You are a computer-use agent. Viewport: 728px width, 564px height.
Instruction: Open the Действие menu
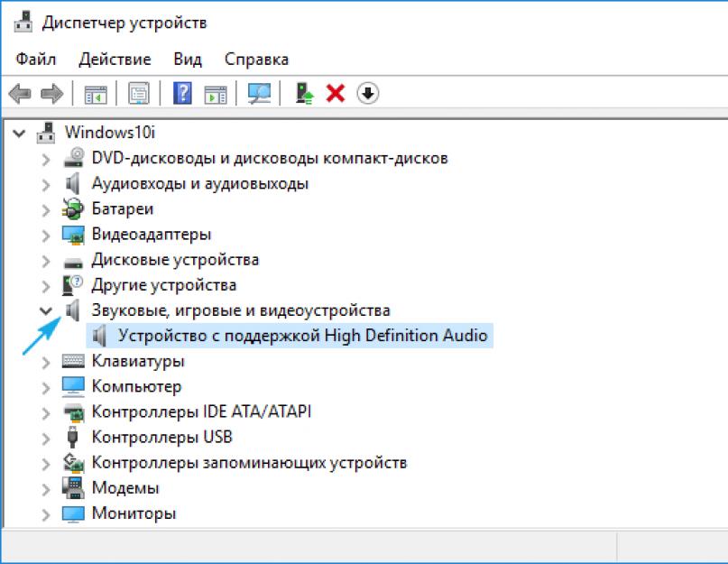tap(115, 60)
